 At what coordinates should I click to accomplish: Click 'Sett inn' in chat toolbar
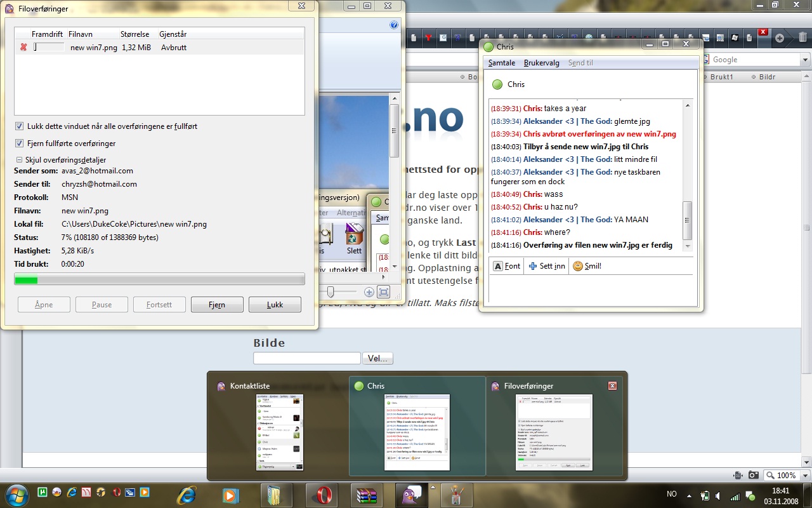click(x=547, y=266)
